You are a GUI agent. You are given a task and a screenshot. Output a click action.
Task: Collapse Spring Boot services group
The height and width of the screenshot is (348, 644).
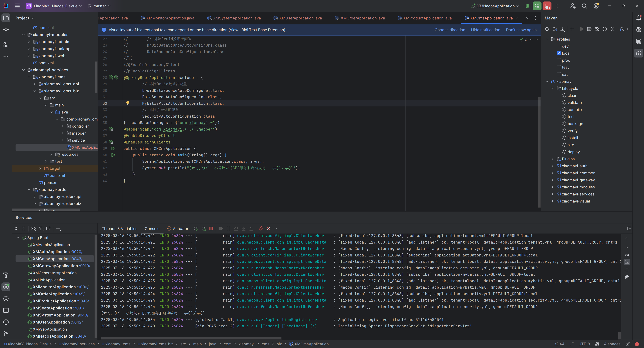click(x=18, y=238)
